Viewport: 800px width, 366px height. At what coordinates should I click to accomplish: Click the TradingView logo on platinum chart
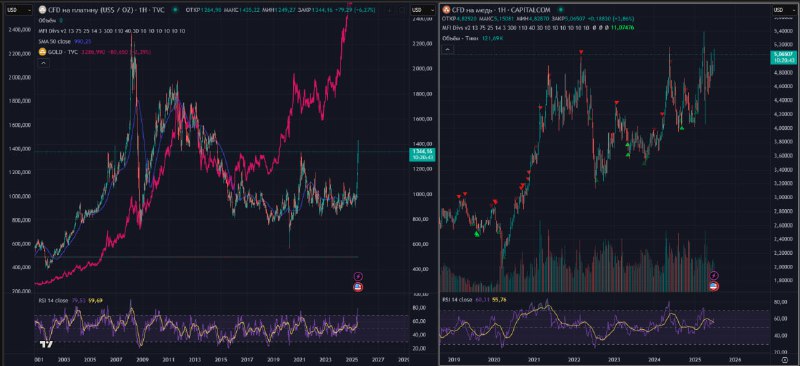46,345
